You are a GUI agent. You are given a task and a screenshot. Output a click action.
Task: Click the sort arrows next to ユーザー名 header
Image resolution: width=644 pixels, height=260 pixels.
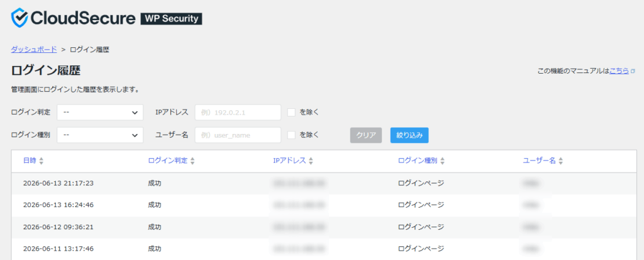(560, 161)
